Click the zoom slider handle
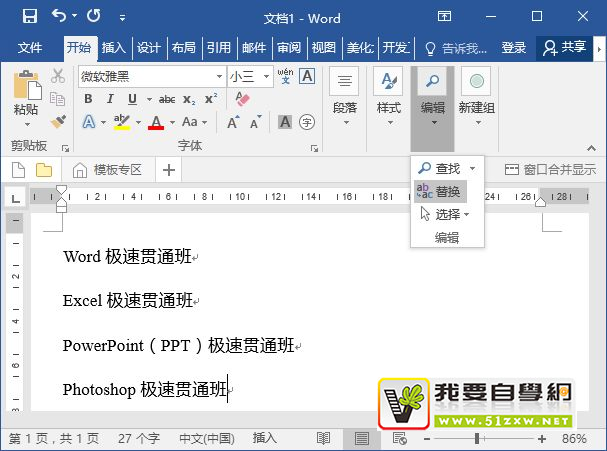 (477, 438)
